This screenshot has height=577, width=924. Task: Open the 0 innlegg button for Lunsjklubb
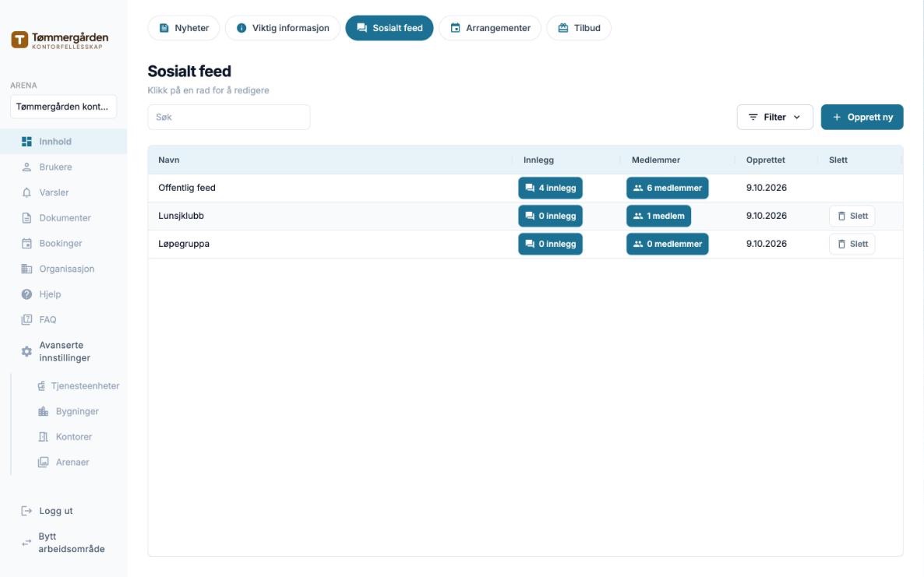(550, 216)
